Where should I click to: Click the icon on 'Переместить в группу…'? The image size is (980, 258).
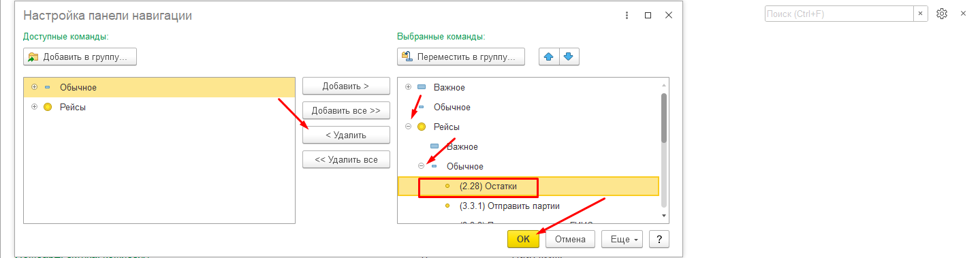click(407, 57)
